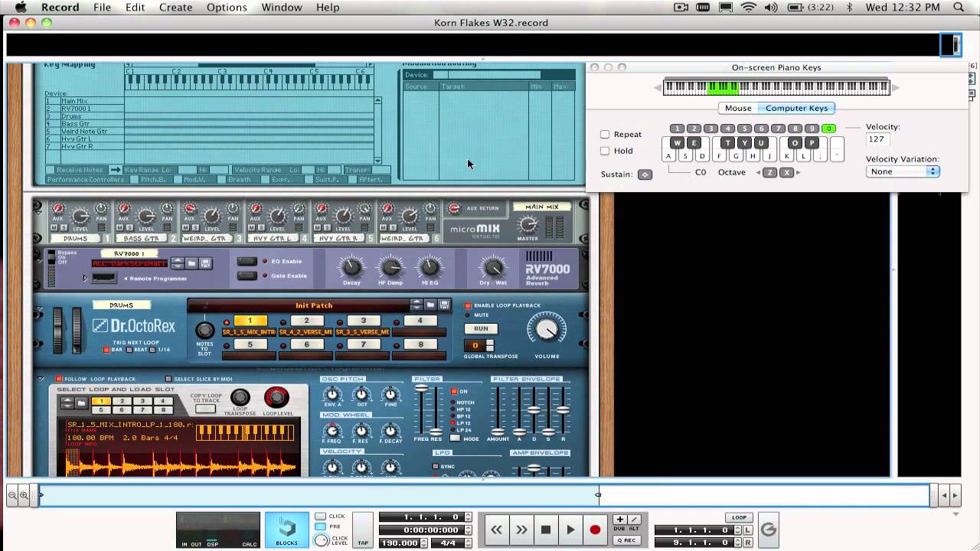Screen dimensions: 980x551
Task: Toggle the LOOP button in transport
Action: pos(739,517)
